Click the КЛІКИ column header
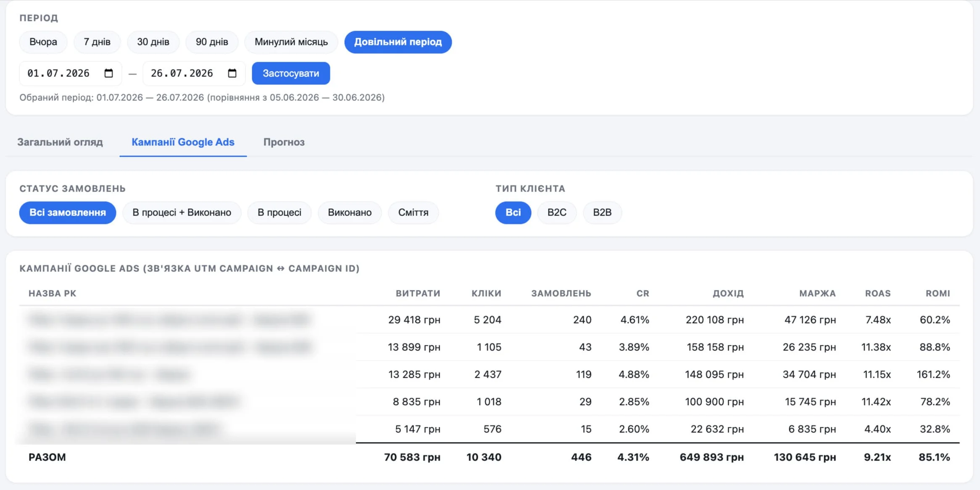The width and height of the screenshot is (980, 490). 486,293
